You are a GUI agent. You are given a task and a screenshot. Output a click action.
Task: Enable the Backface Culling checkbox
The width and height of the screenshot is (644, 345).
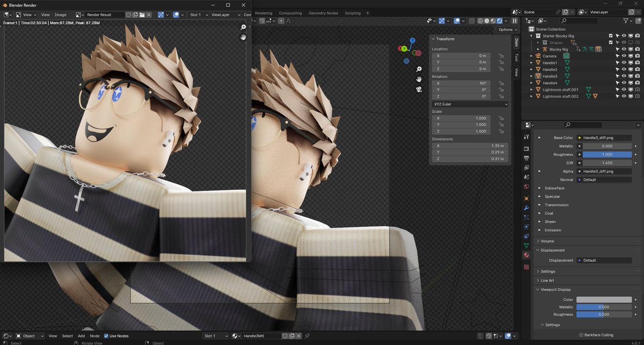(581, 335)
